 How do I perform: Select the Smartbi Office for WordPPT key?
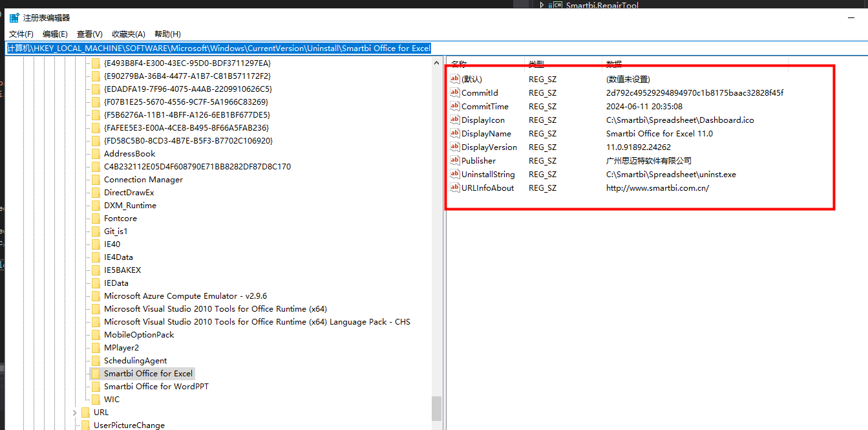pyautogui.click(x=156, y=387)
